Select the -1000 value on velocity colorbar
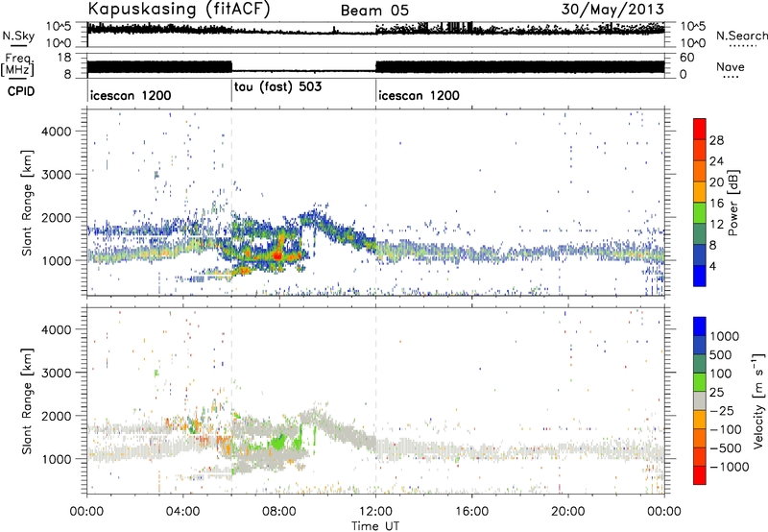 [x=730, y=467]
